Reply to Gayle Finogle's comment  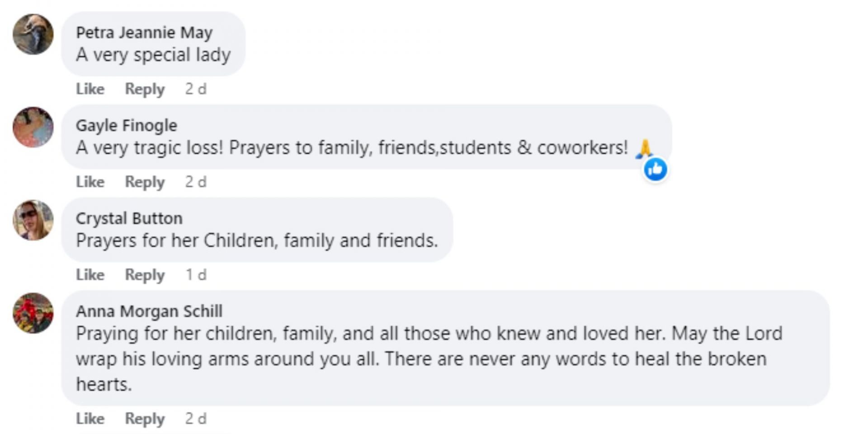[x=145, y=182]
